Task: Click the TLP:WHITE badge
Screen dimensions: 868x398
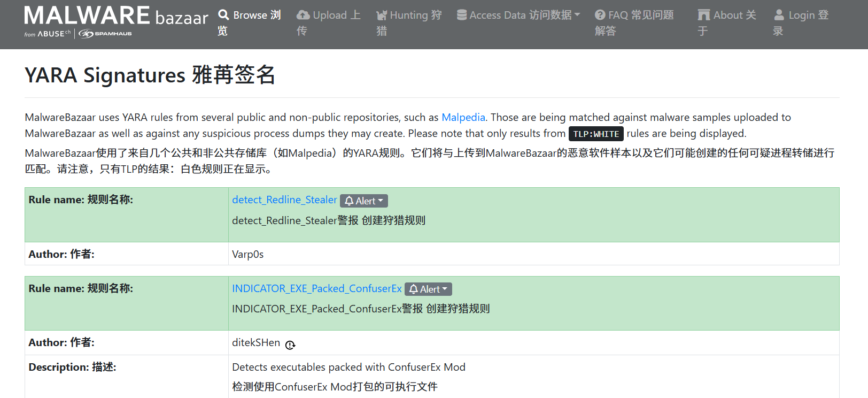Action: point(596,134)
